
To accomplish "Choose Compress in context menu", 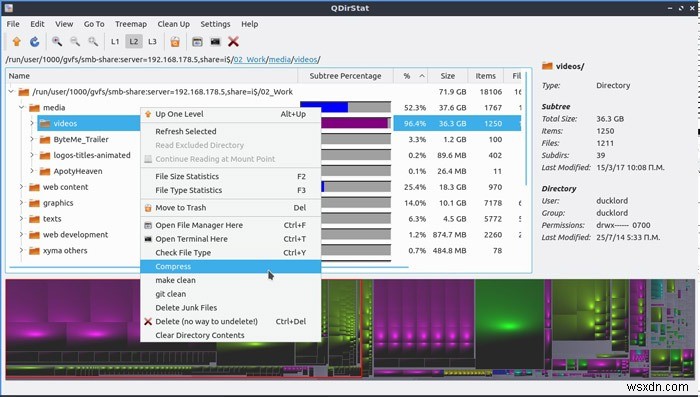I will point(230,267).
